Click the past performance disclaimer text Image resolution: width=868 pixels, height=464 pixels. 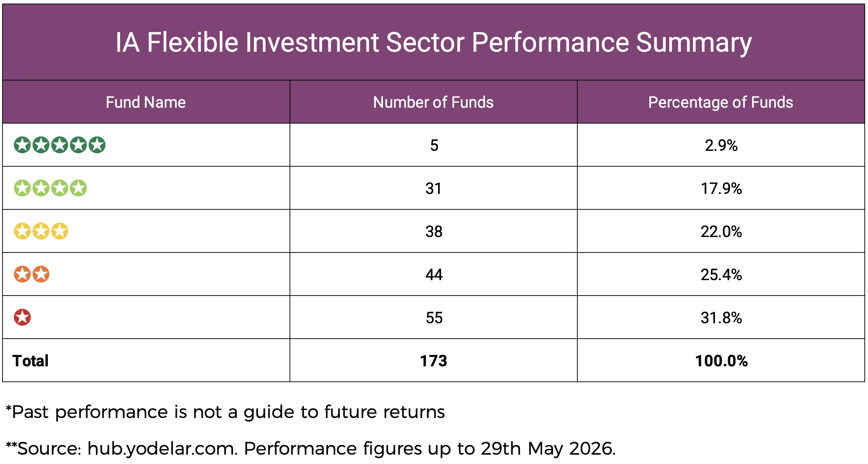click(x=225, y=412)
